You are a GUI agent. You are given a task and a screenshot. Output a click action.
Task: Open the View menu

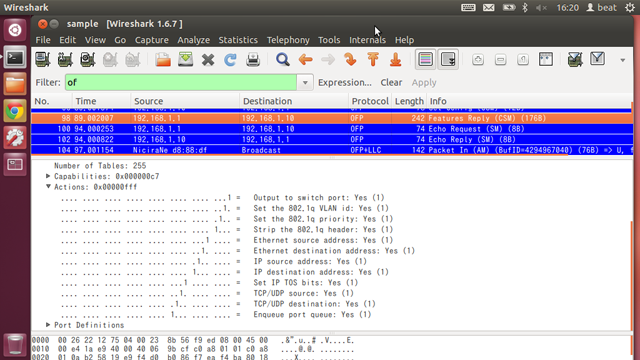click(95, 40)
